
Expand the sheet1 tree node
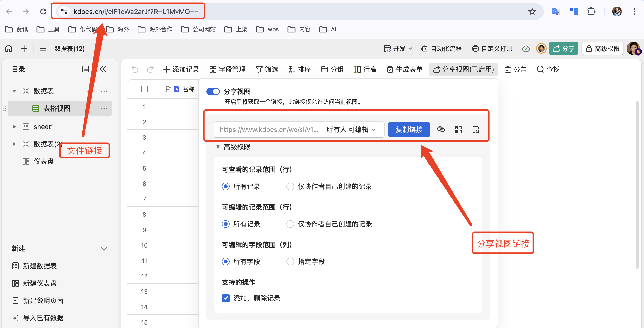point(14,127)
